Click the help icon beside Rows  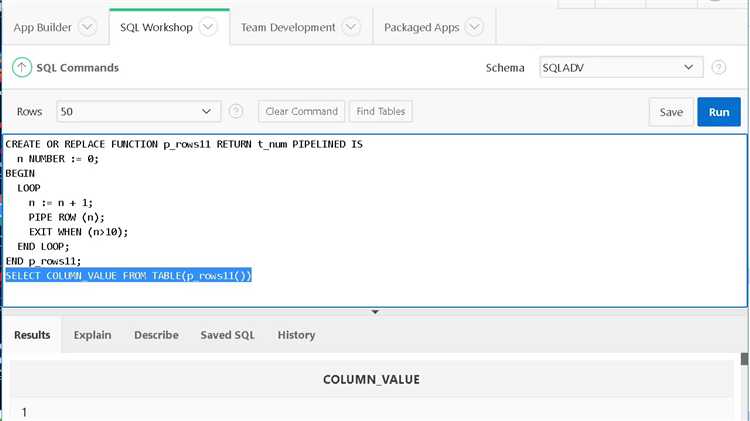(x=236, y=111)
